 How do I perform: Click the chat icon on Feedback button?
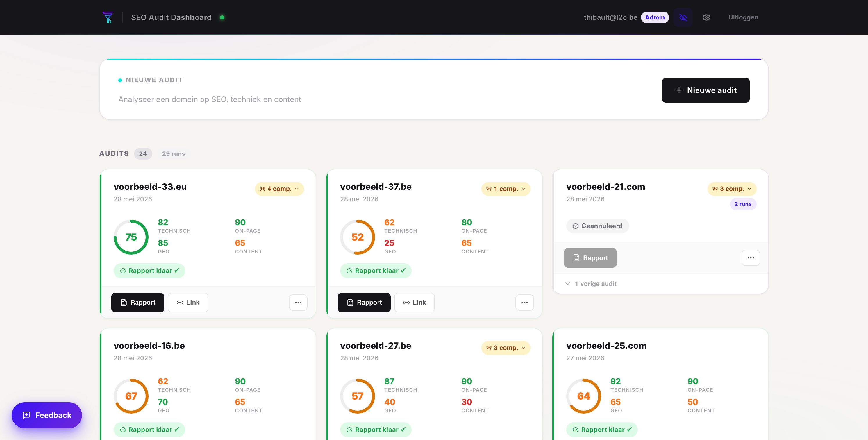26,415
